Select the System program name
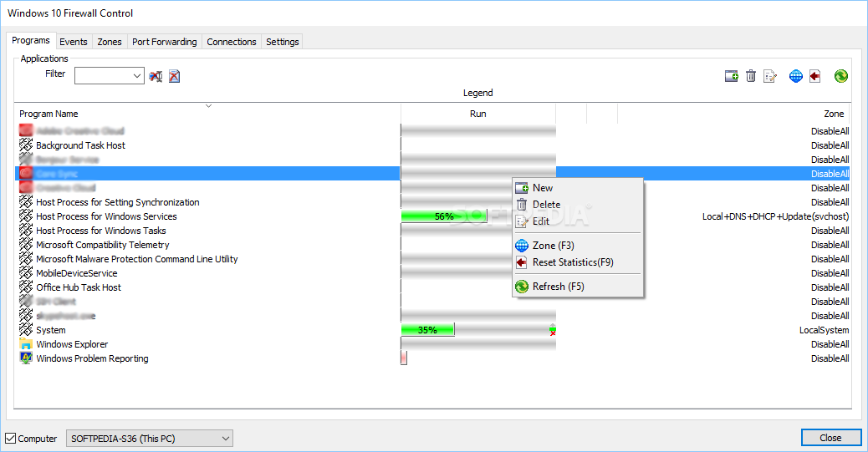The image size is (868, 452). (x=51, y=330)
